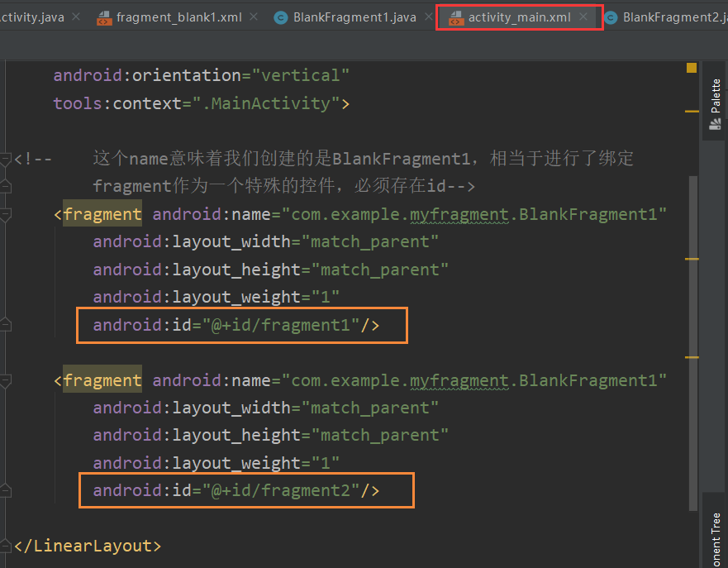Image resolution: width=728 pixels, height=568 pixels.
Task: Click the fold end marker beside @+id/fragment1
Action: point(5,324)
